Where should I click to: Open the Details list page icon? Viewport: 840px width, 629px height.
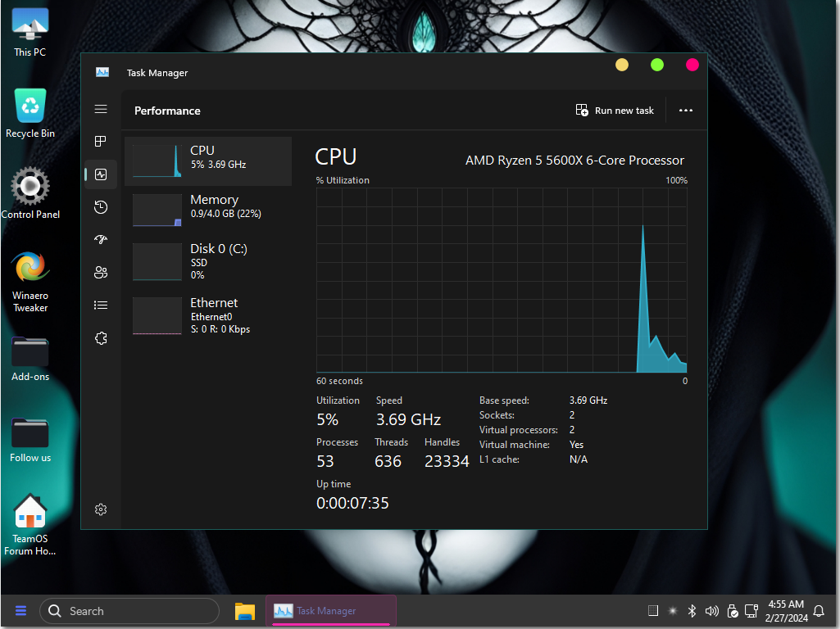[101, 305]
